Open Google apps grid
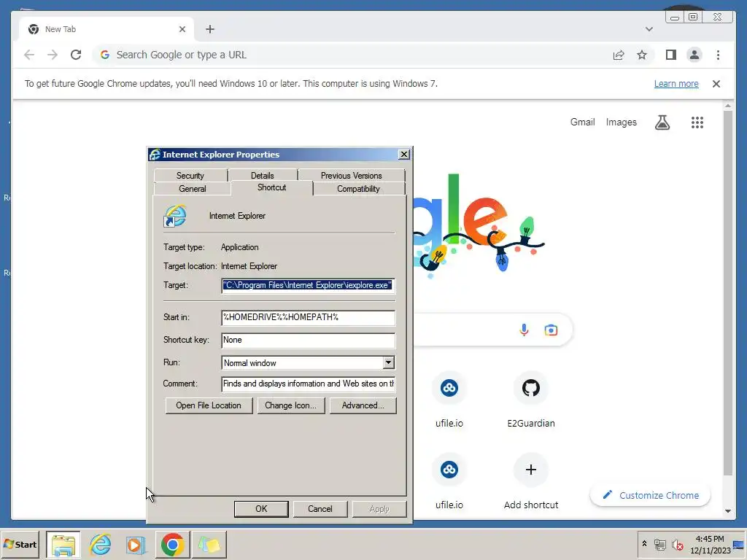This screenshot has width=747, height=560. pyautogui.click(x=697, y=122)
